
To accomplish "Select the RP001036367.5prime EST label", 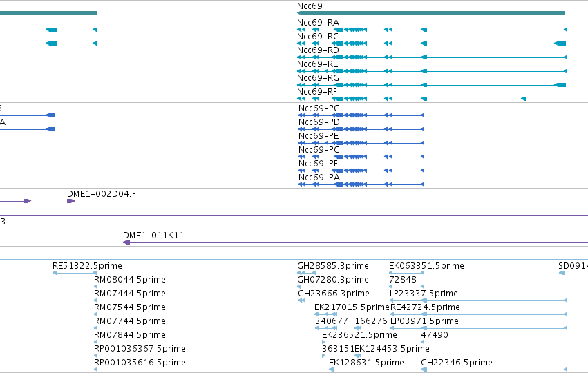I will pyautogui.click(x=140, y=349).
